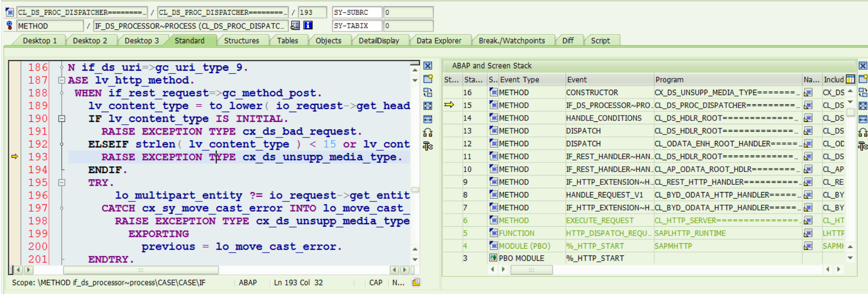The image size is (868, 294).
Task: Toggle breakpoint margin at line 195
Action: (15, 182)
